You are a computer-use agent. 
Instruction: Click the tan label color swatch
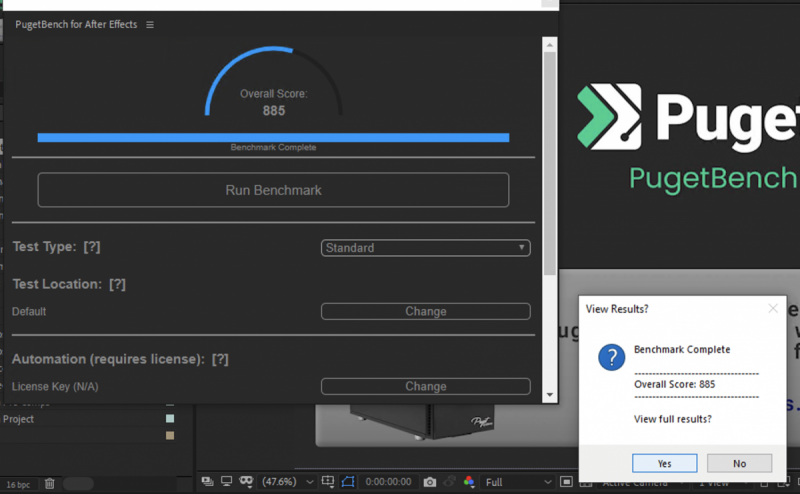pyautogui.click(x=170, y=435)
